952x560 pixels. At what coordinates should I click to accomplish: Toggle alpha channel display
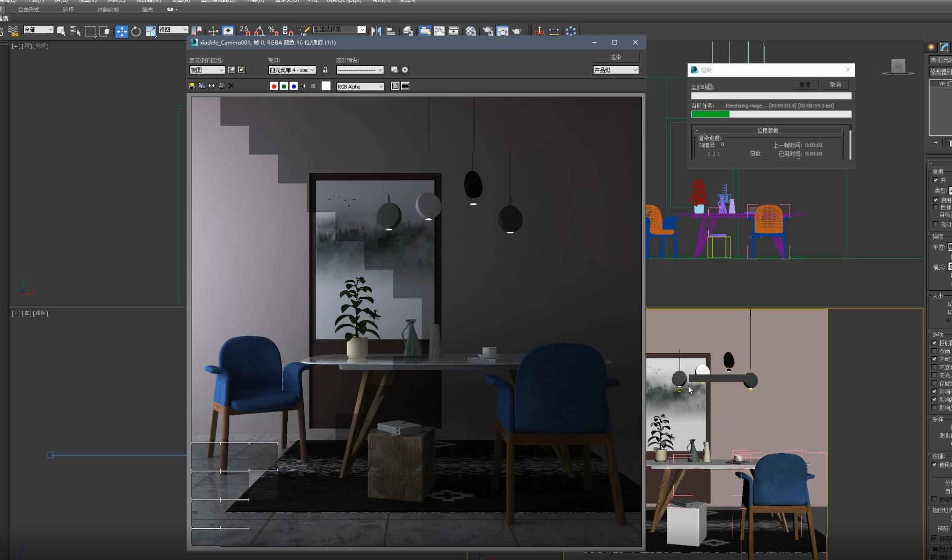click(304, 86)
